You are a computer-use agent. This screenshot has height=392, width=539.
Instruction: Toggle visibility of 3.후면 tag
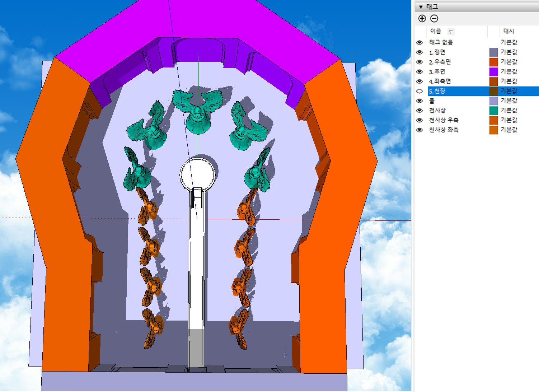click(419, 72)
